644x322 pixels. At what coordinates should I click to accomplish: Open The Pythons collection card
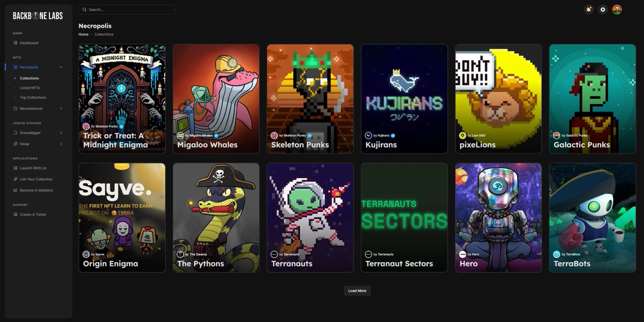point(216,217)
